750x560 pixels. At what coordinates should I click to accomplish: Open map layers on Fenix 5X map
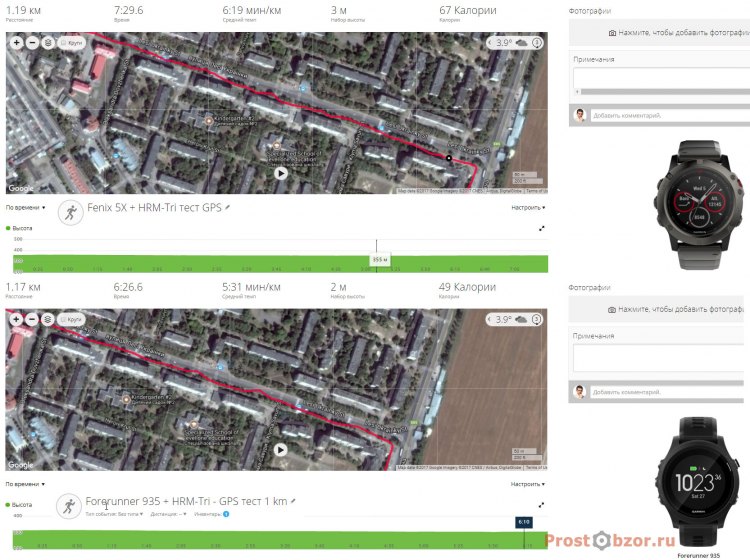click(x=47, y=43)
